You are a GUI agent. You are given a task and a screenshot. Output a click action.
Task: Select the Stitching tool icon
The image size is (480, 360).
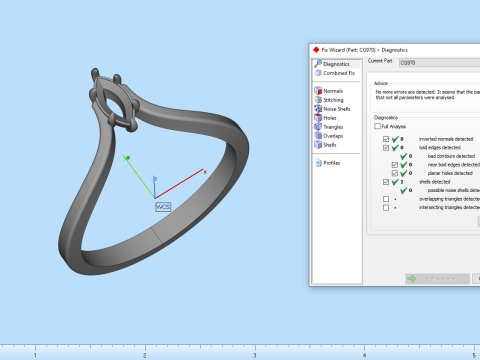point(318,100)
